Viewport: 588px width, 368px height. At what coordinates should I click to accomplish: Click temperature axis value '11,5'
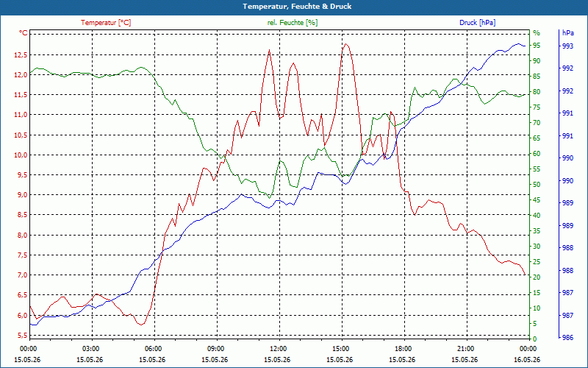(x=21, y=95)
